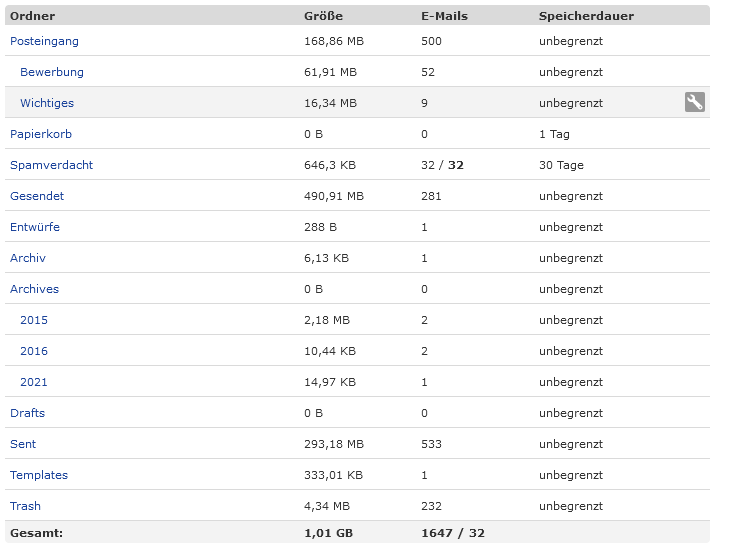Click the Größe column header
Screen dimensions: 730x555
point(323,16)
